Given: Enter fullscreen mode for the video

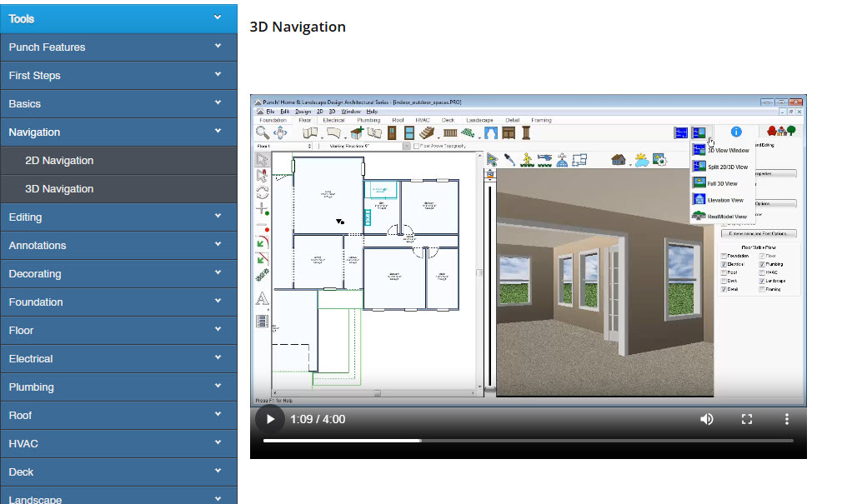Looking at the screenshot, I should click(747, 419).
